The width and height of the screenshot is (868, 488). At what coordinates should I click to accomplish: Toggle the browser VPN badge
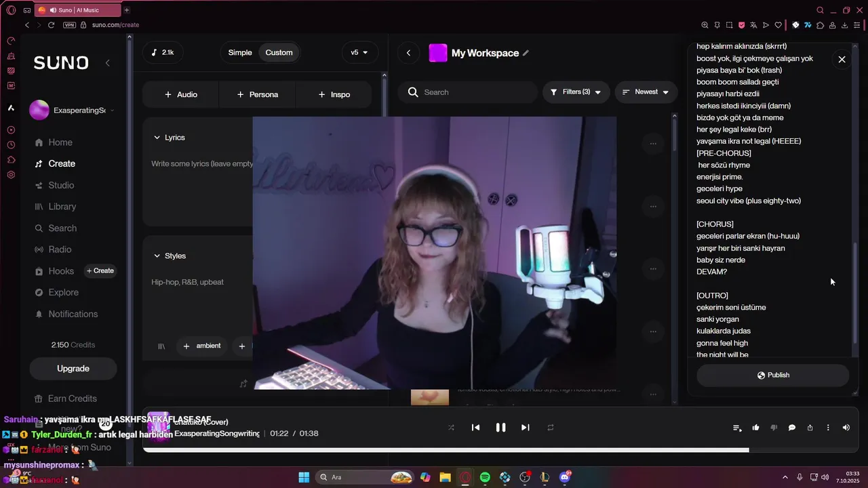[x=69, y=25]
